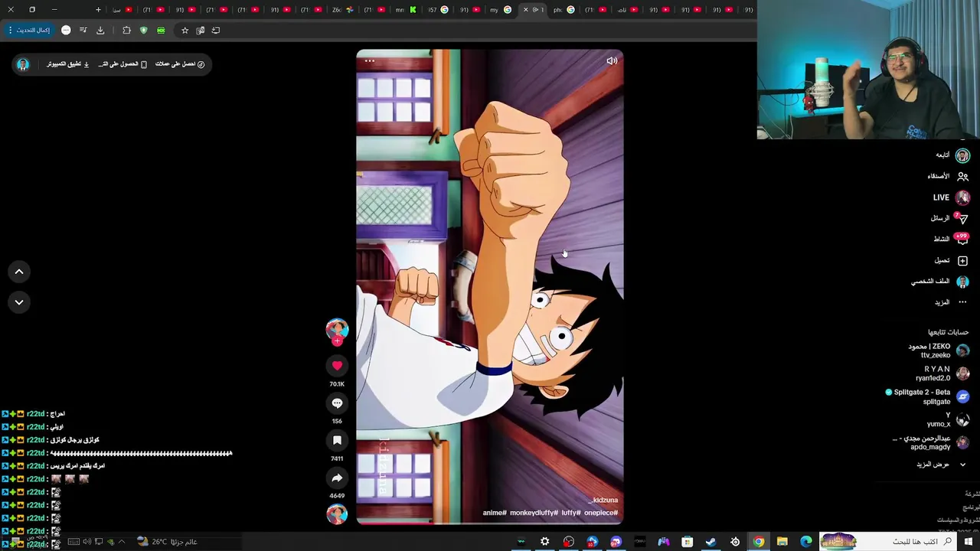Open the creator's avatar above the like button
Viewport: 980px width, 551px height.
coord(337,329)
